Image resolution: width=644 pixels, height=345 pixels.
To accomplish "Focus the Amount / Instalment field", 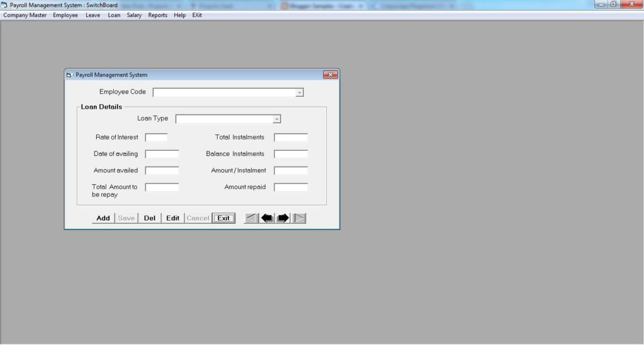I will point(291,171).
